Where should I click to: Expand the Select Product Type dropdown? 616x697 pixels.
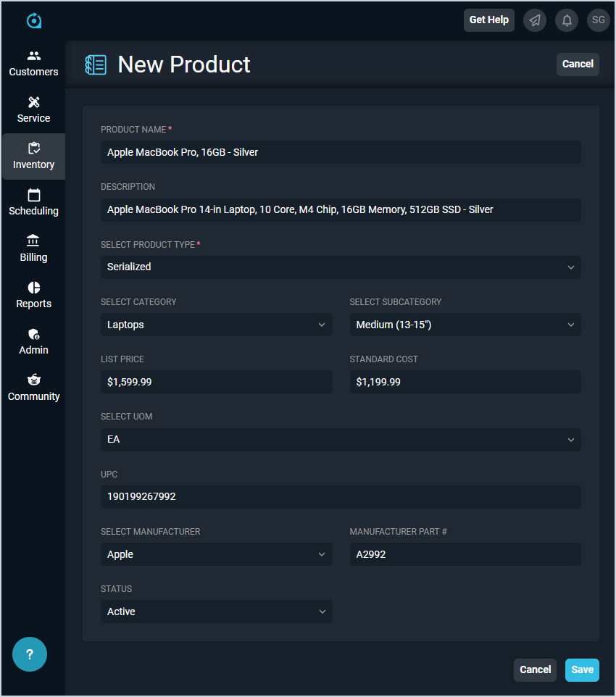coord(341,267)
